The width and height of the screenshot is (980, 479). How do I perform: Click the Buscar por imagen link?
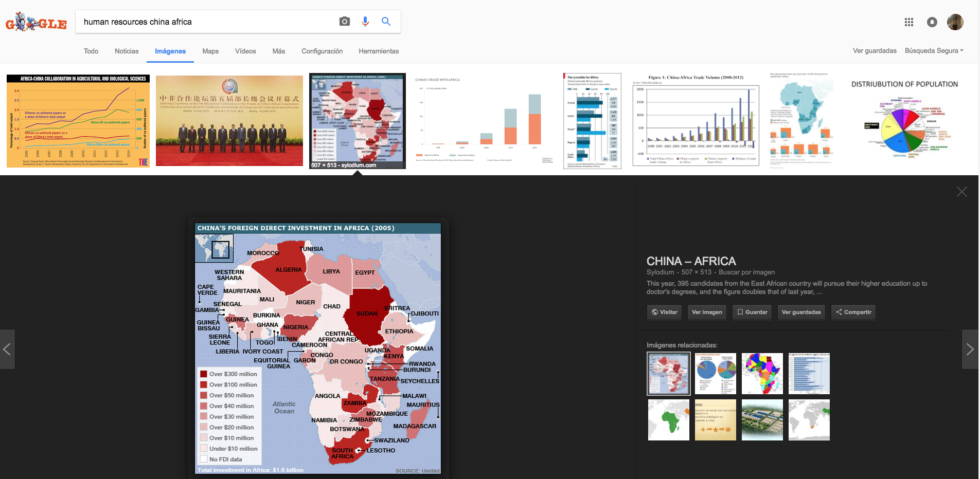click(746, 272)
